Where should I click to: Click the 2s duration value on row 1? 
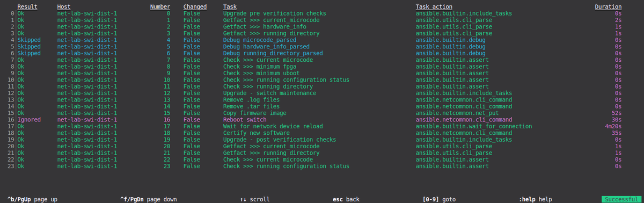click(618, 20)
